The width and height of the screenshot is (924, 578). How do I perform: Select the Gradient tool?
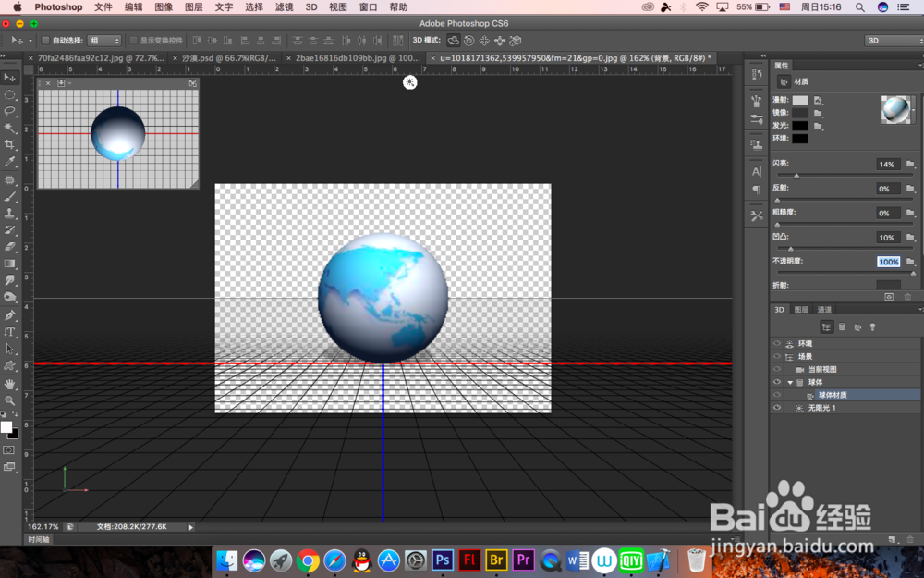coord(9,264)
